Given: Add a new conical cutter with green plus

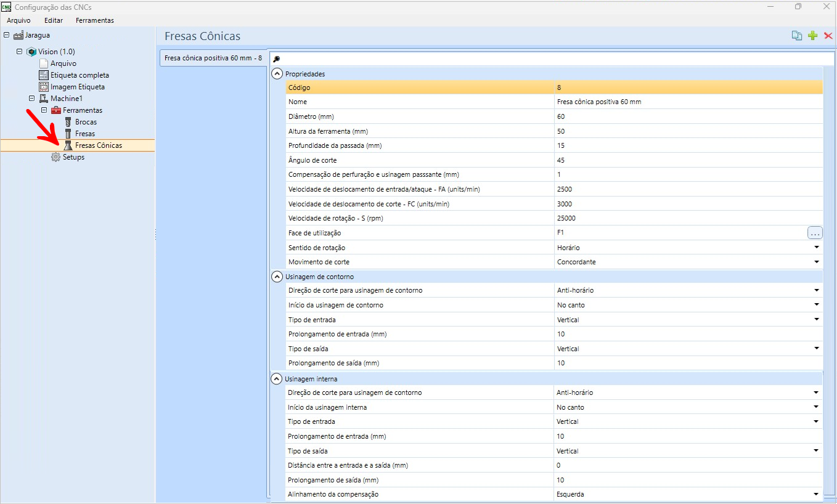Looking at the screenshot, I should [x=812, y=36].
